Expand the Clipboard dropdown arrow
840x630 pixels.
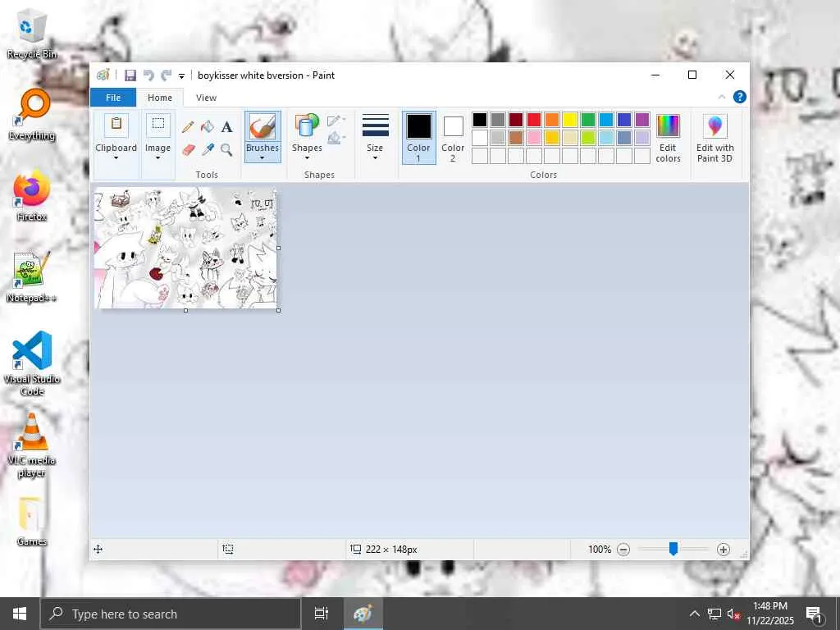(x=116, y=158)
